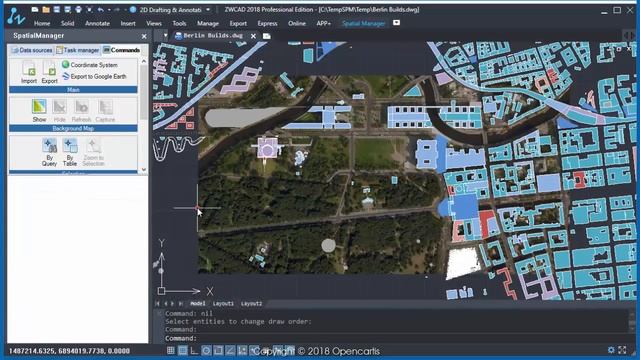Image resolution: width=640 pixels, height=360 pixels.
Task: Switch to the Task manager tab
Action: [x=78, y=50]
